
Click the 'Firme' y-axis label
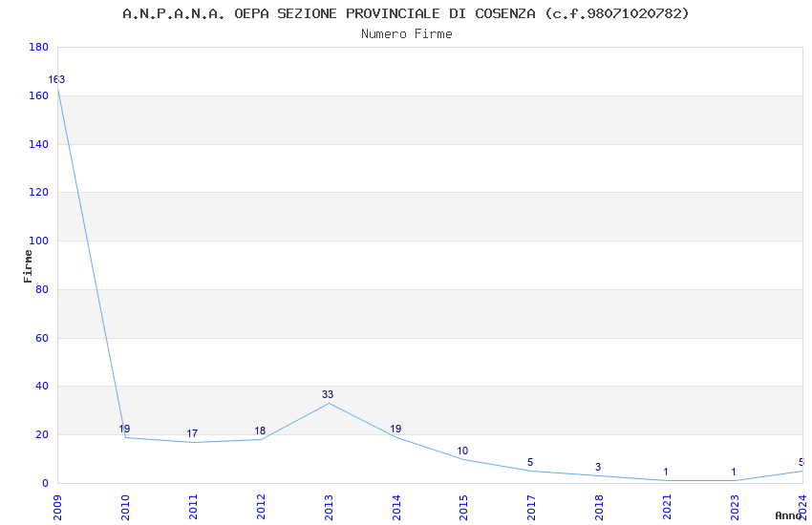[28, 266]
